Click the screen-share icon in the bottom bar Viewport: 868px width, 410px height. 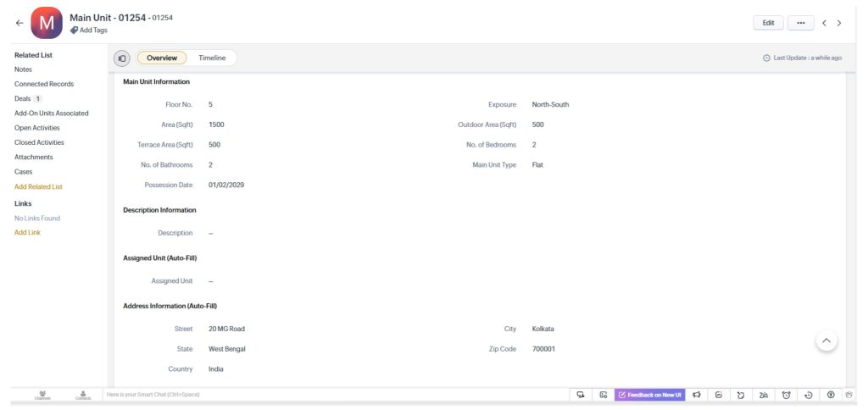pyautogui.click(x=581, y=395)
